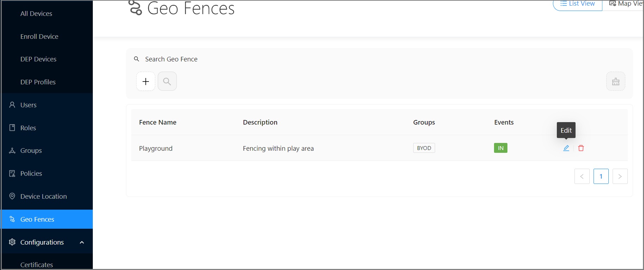Viewport: 644px width, 270px height.
Task: Open Policies in the sidebar
Action: 31,173
